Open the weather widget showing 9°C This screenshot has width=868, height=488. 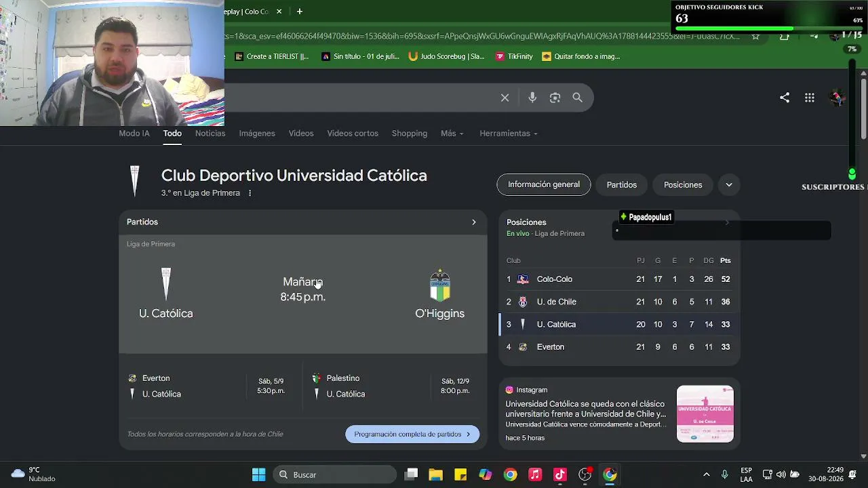(x=33, y=474)
